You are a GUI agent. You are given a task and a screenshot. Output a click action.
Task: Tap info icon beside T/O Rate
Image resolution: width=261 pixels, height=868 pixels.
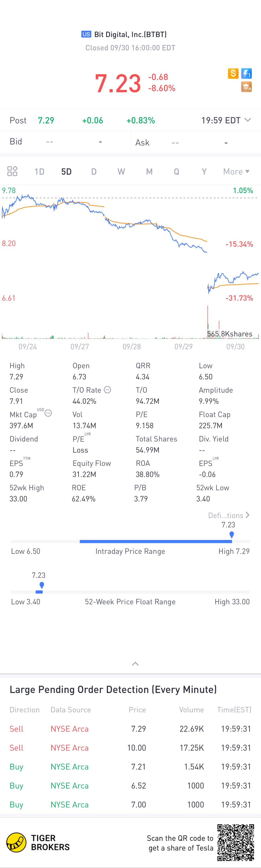point(107,390)
